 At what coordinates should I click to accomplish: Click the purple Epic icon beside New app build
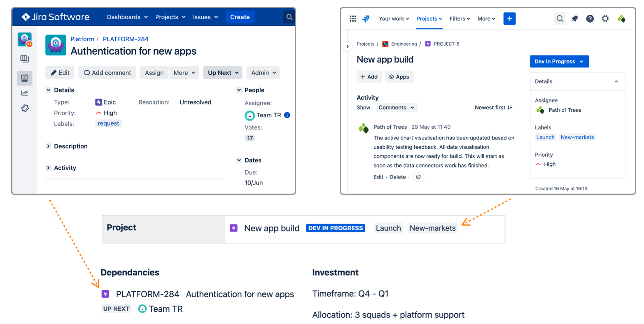[x=233, y=228]
